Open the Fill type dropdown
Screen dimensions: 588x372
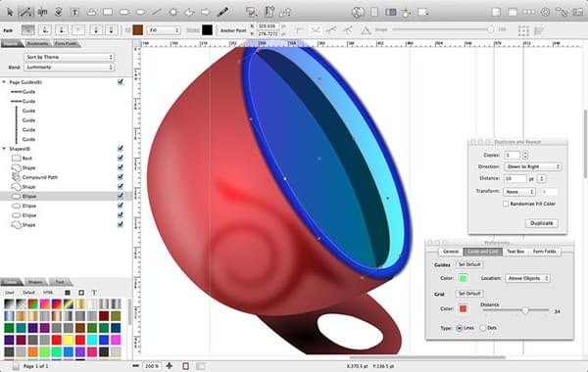pyautogui.click(x=164, y=30)
